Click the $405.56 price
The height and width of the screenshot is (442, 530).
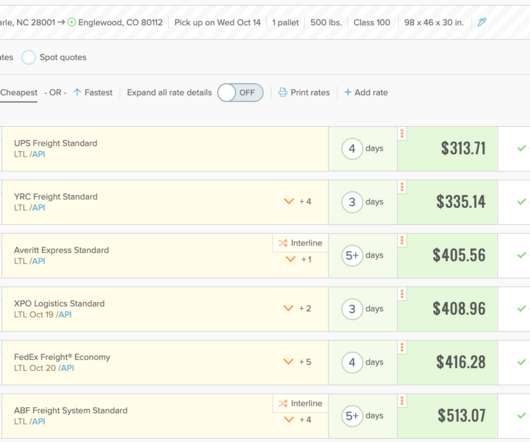[459, 255]
